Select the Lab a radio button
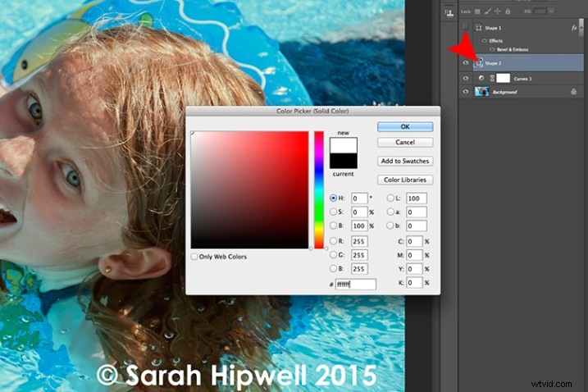This screenshot has height=392, width=588. point(390,212)
